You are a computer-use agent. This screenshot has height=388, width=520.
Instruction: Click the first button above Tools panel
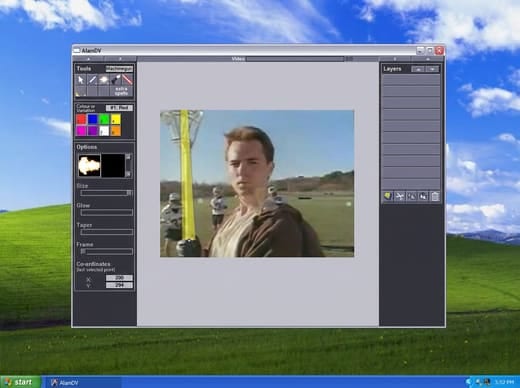[89, 59]
